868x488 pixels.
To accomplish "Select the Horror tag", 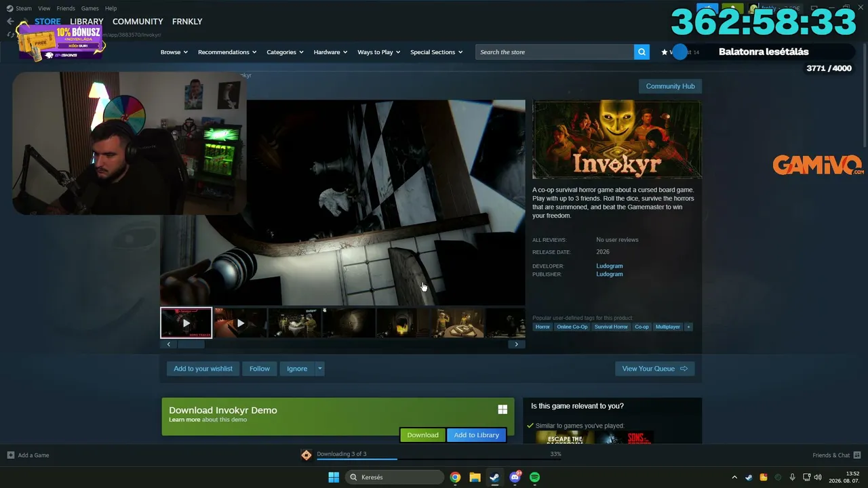I will point(542,327).
